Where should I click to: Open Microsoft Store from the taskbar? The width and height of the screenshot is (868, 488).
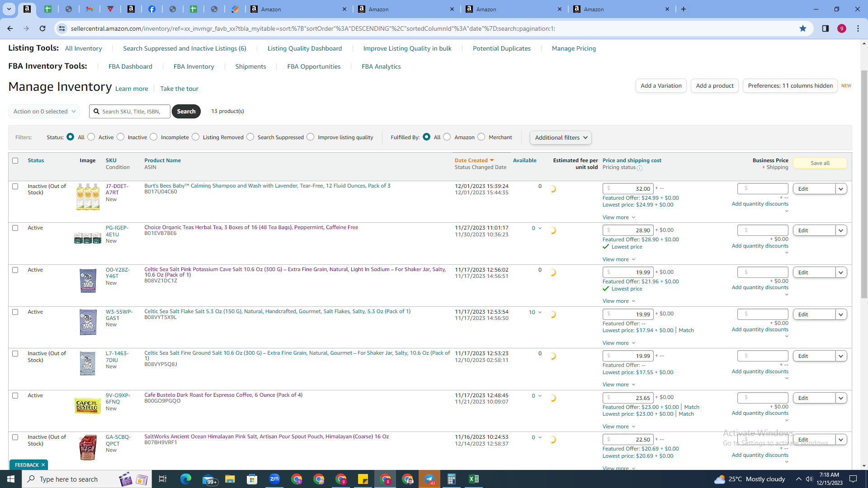(x=252, y=479)
